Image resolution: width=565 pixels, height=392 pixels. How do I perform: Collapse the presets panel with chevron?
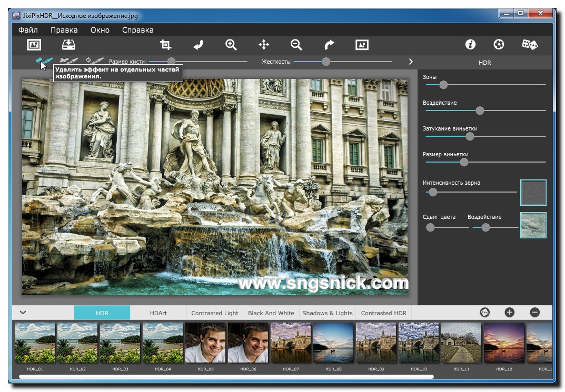pos(23,312)
